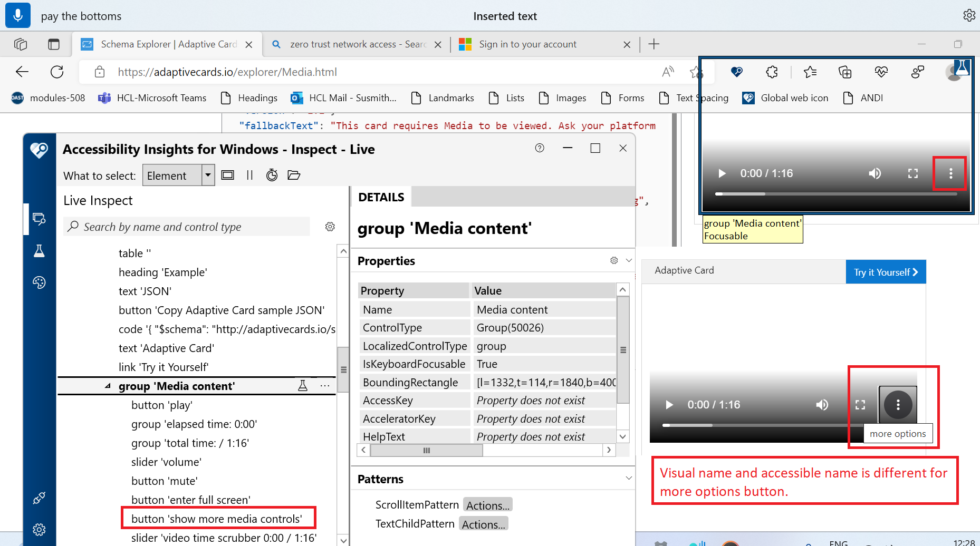Pause live inspection with the pause icon
The width and height of the screenshot is (980, 546).
(x=249, y=174)
